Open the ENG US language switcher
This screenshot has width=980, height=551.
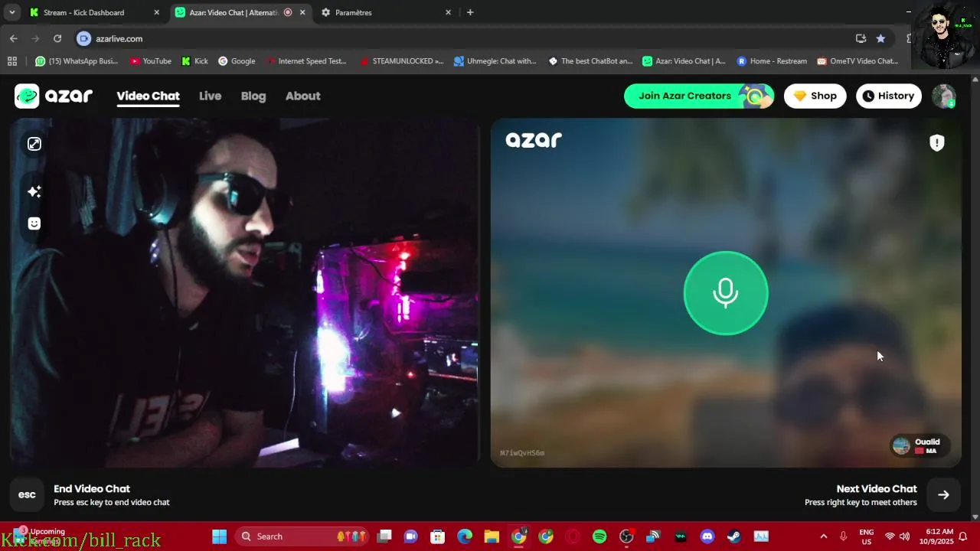tap(867, 536)
